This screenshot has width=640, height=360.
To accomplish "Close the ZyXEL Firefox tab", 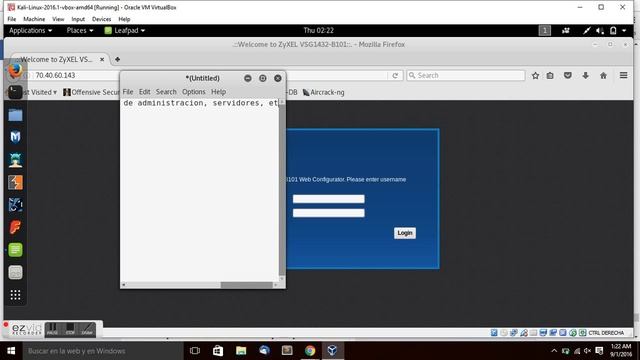I will click(102, 59).
